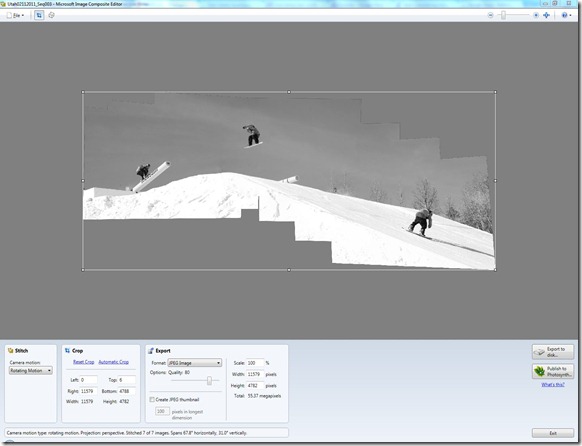
Task: Click the export Width pixels field
Action: [x=255, y=374]
